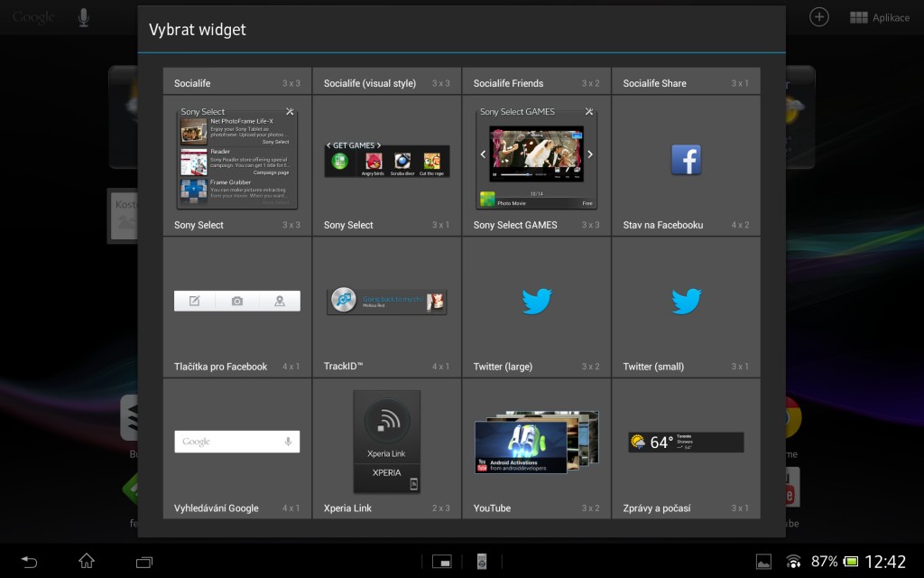Pick the Zprávy a počasí weather preview
The width and height of the screenshot is (924, 578).
tap(686, 443)
